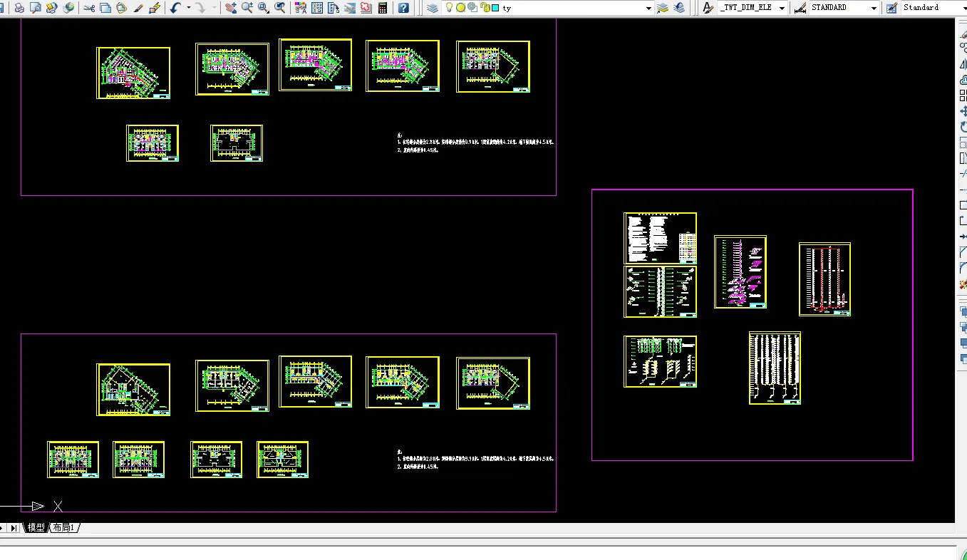Click the command line input area
Image resolution: width=967 pixels, height=560 pixels.
pyautogui.click(x=477, y=554)
